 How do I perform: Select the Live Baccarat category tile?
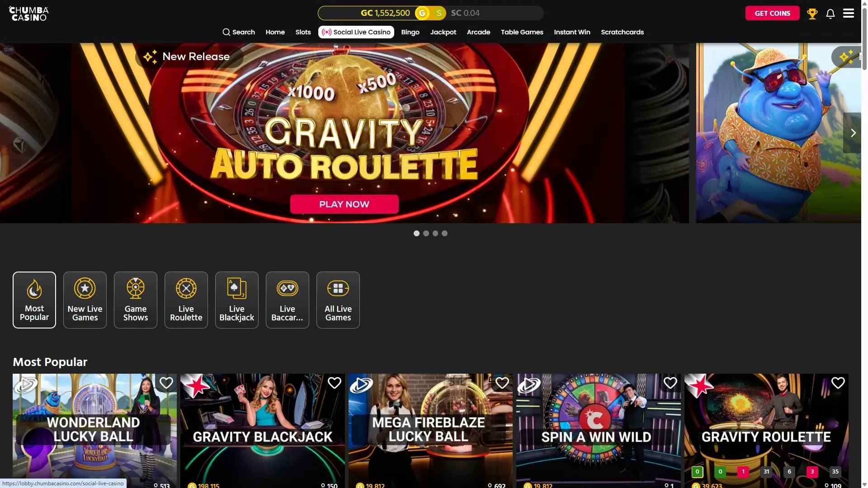coord(288,300)
